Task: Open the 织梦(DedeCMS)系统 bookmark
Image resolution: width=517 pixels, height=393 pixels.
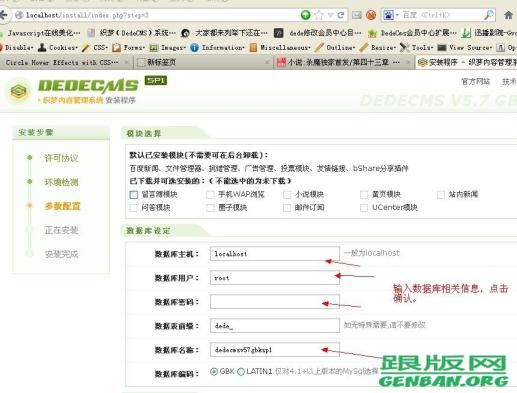Action: click(x=131, y=33)
